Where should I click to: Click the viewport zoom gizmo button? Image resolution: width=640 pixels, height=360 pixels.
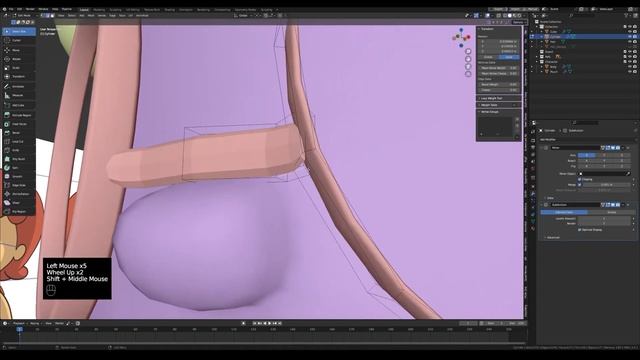tap(468, 51)
